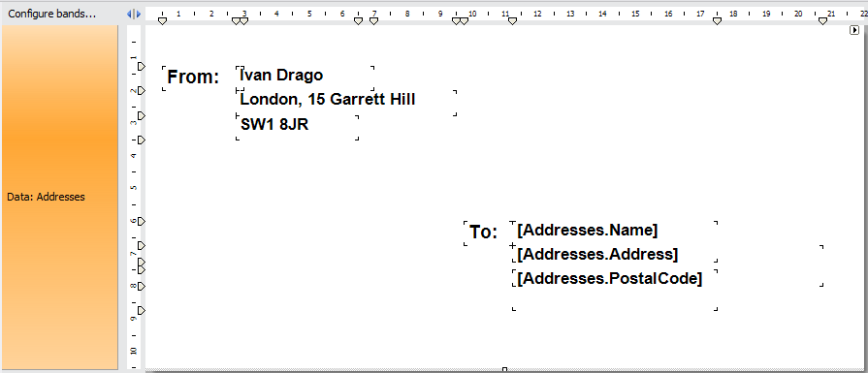
Task: Select the "To:" text object
Action: coord(484,233)
